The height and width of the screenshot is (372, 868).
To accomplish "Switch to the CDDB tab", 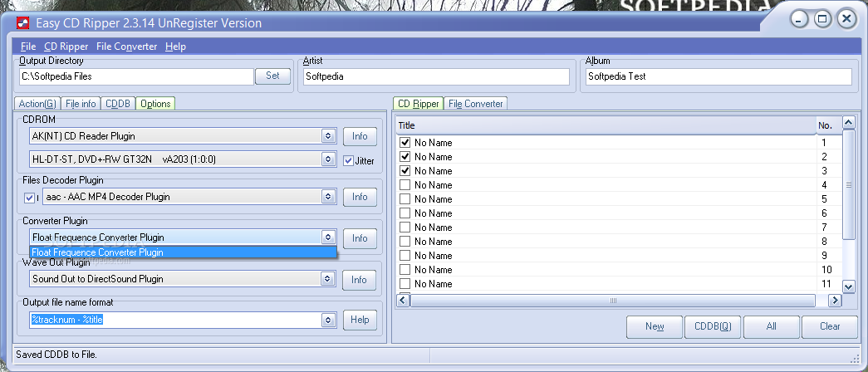I will pos(118,104).
